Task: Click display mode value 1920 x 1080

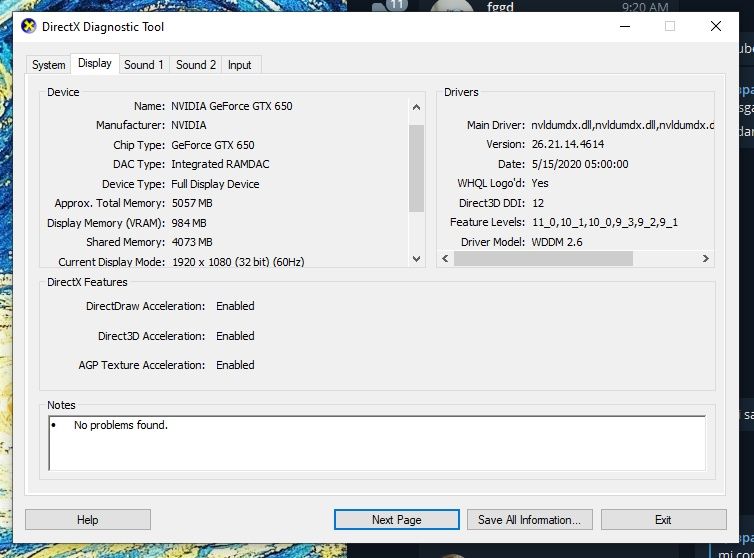Action: click(238, 262)
